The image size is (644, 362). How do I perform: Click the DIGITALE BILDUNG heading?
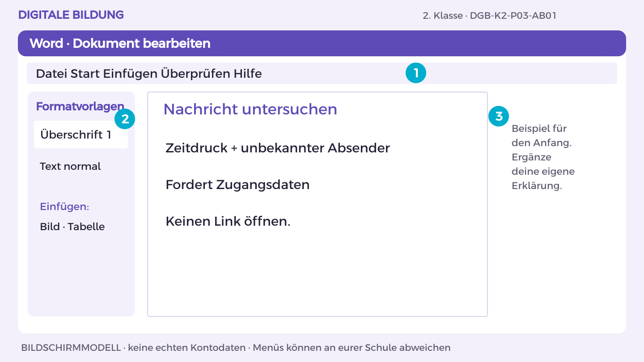[71, 15]
